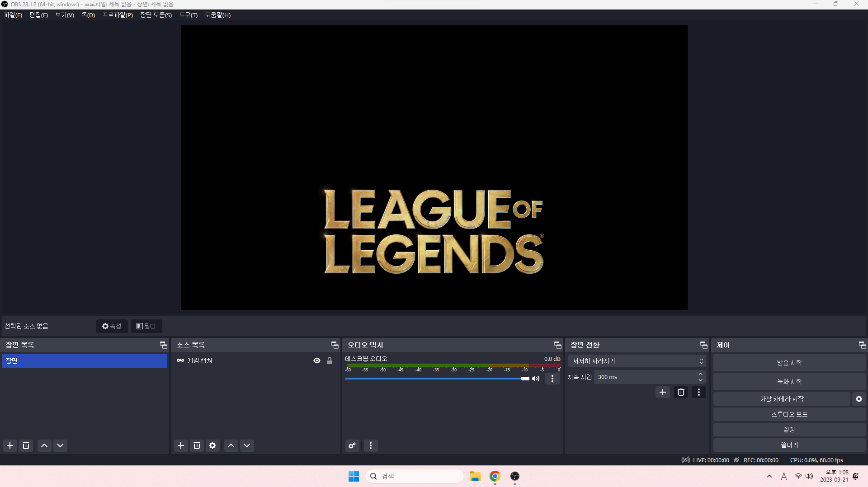Open audio mixer bottom options menu
Screen dimensions: 868x487
[x=371, y=445]
